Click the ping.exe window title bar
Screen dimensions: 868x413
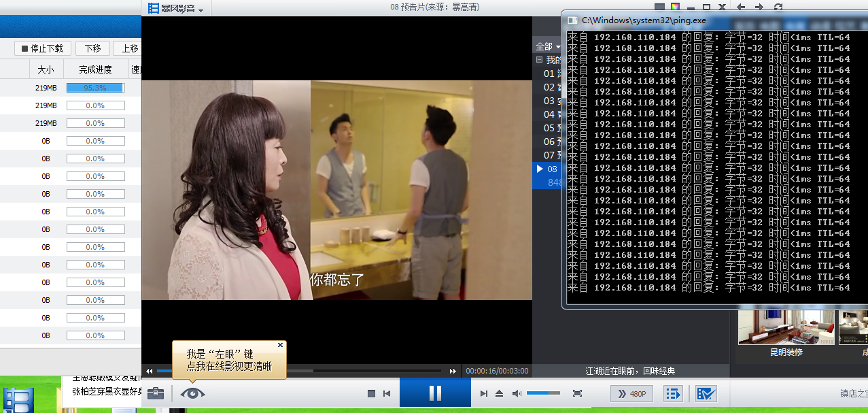coord(716,20)
